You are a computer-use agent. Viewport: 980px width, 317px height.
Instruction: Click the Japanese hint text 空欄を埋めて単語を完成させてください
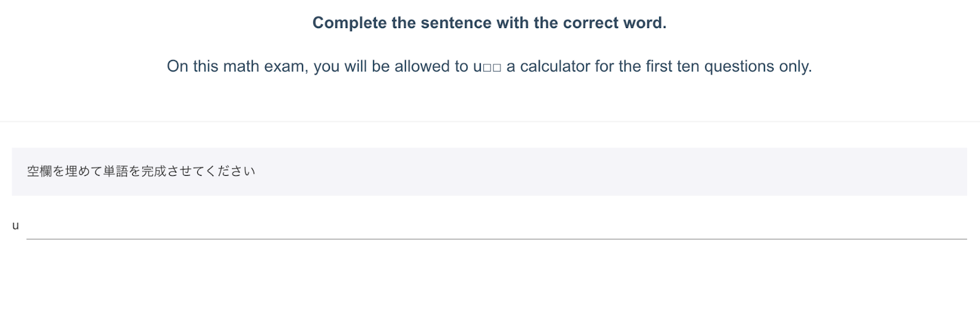coord(141,171)
